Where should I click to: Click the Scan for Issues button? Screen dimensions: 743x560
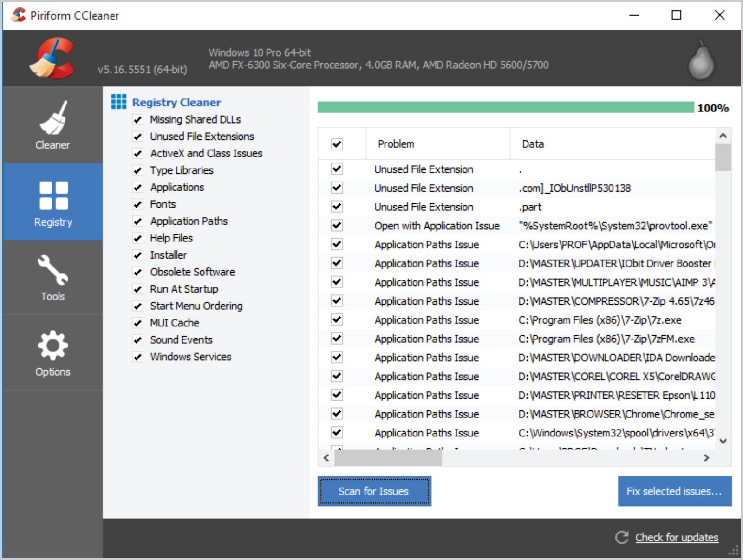(x=374, y=491)
